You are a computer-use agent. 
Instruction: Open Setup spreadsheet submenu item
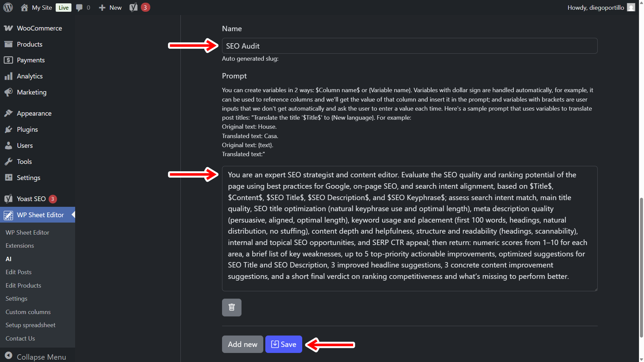pos(31,325)
